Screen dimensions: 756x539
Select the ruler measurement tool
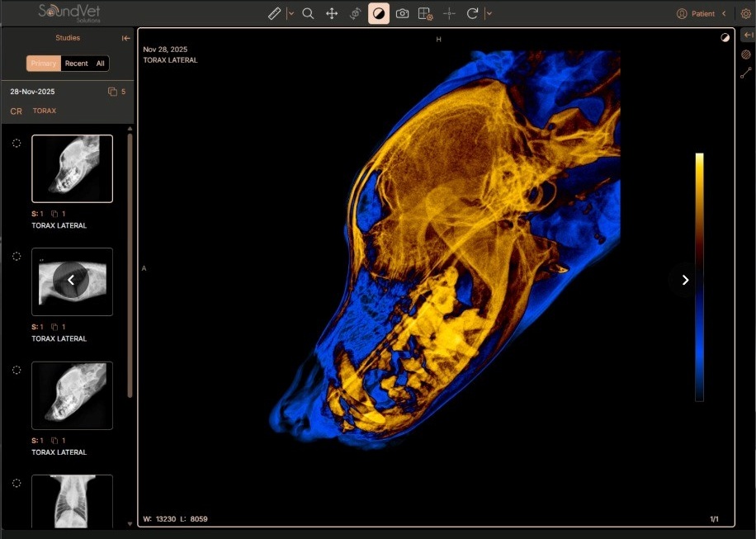274,13
